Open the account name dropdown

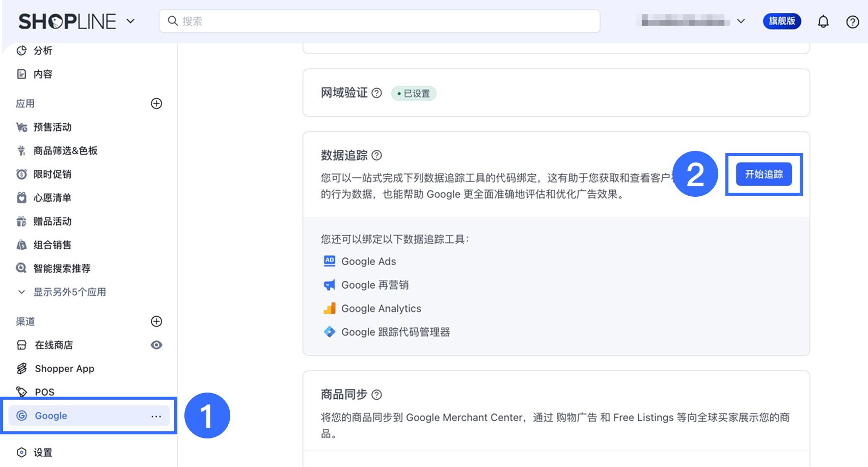click(x=741, y=21)
